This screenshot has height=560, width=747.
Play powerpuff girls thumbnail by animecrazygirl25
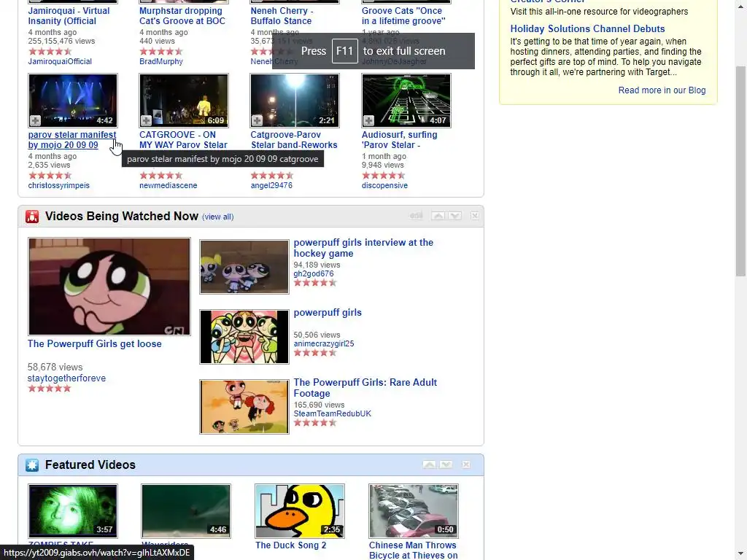tap(244, 337)
